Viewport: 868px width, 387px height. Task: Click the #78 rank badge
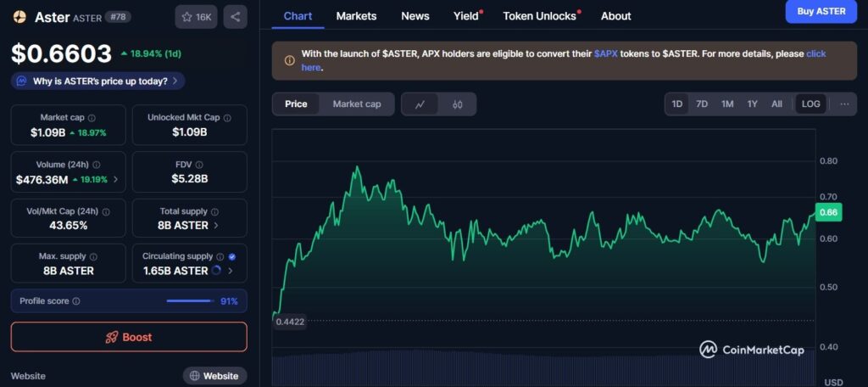pyautogui.click(x=117, y=17)
